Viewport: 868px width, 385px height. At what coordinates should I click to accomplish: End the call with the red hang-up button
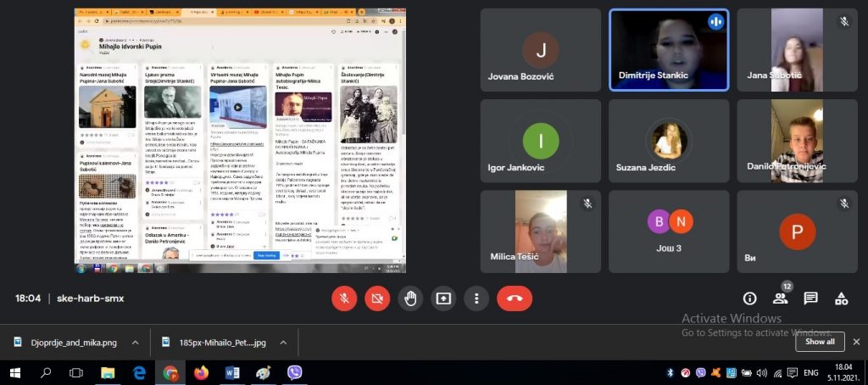(514, 298)
